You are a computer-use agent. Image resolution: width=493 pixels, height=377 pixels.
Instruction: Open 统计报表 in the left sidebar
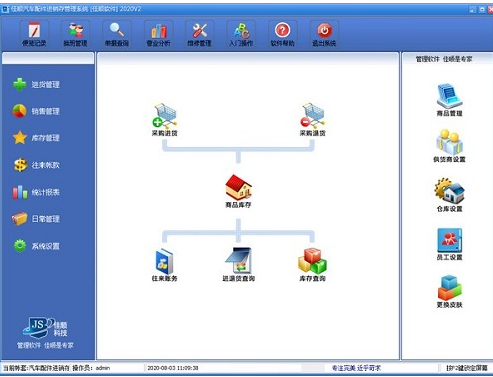coord(36,192)
